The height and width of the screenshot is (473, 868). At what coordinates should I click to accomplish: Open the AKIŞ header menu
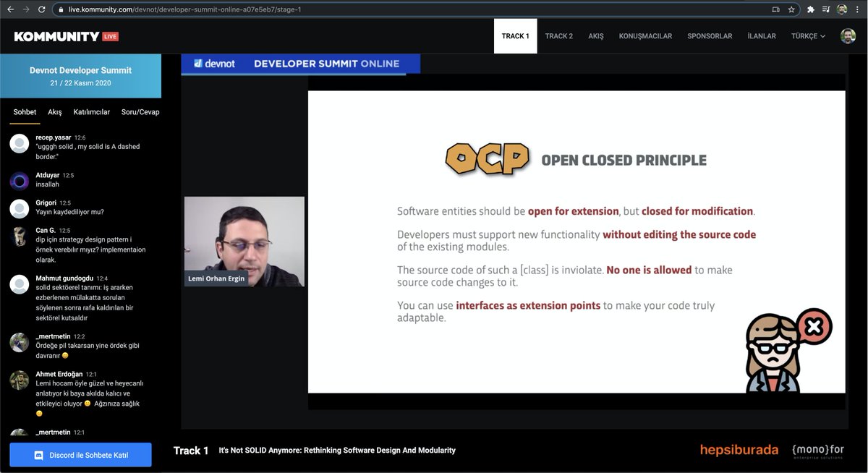596,36
